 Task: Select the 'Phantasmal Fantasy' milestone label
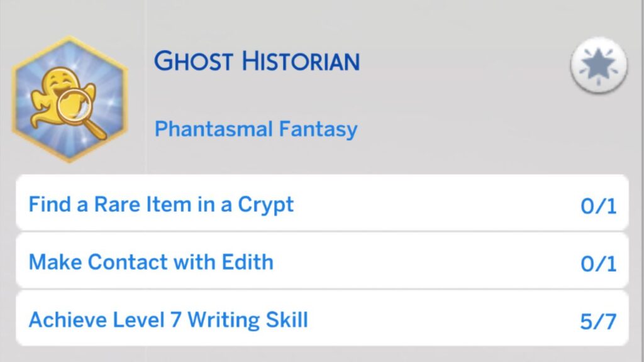coord(256,128)
